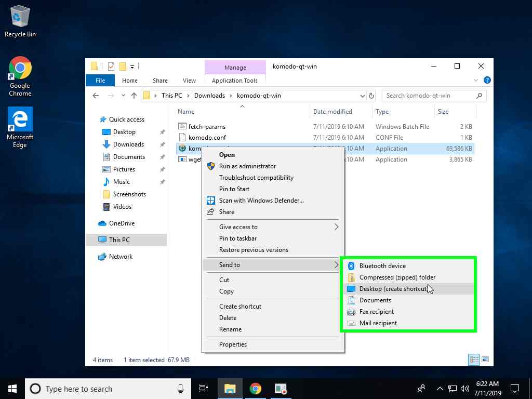The width and height of the screenshot is (532, 399).
Task: Click the Bluetooth device icon in Send to
Action: pyautogui.click(x=352, y=266)
